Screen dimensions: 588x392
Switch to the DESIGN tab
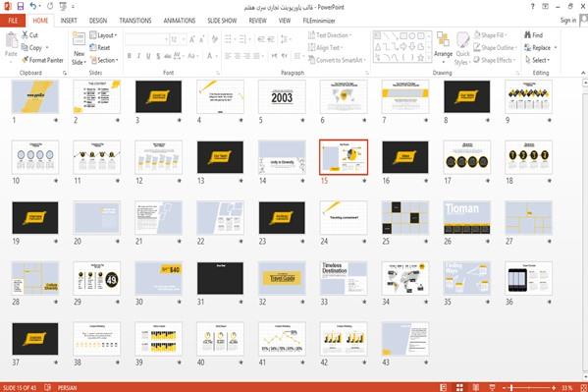tap(98, 21)
